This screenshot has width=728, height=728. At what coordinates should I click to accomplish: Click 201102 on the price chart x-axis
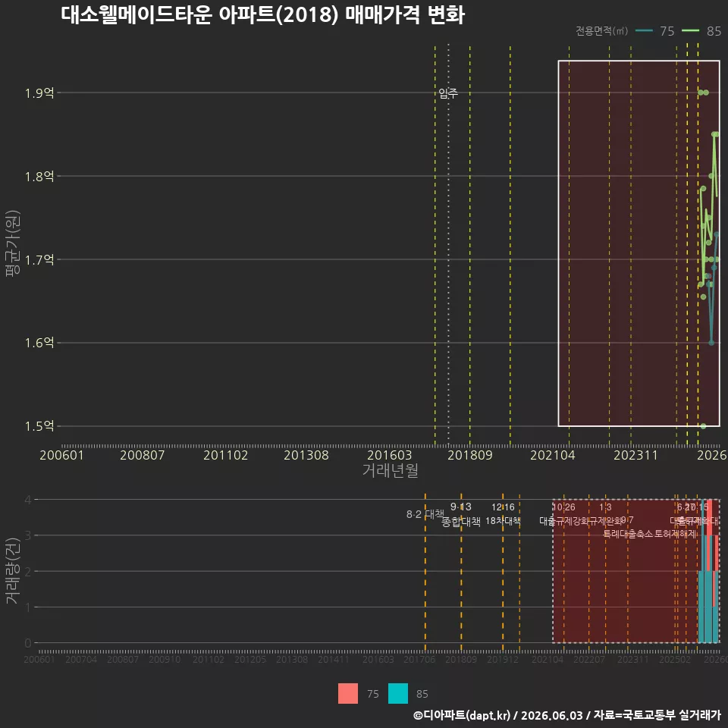click(226, 455)
